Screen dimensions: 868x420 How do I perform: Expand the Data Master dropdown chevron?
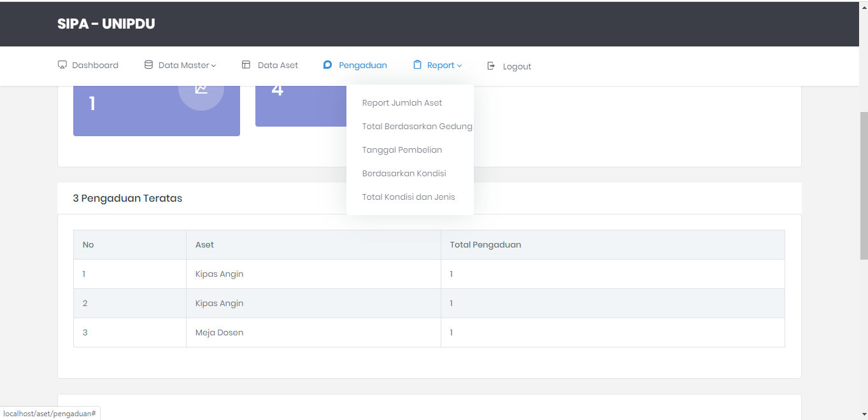pyautogui.click(x=213, y=66)
